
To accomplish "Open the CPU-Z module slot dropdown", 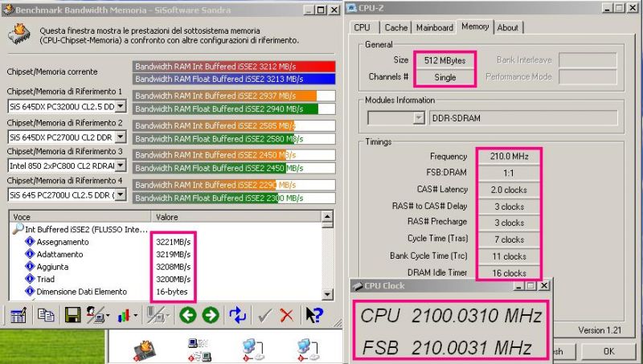I will 418,118.
